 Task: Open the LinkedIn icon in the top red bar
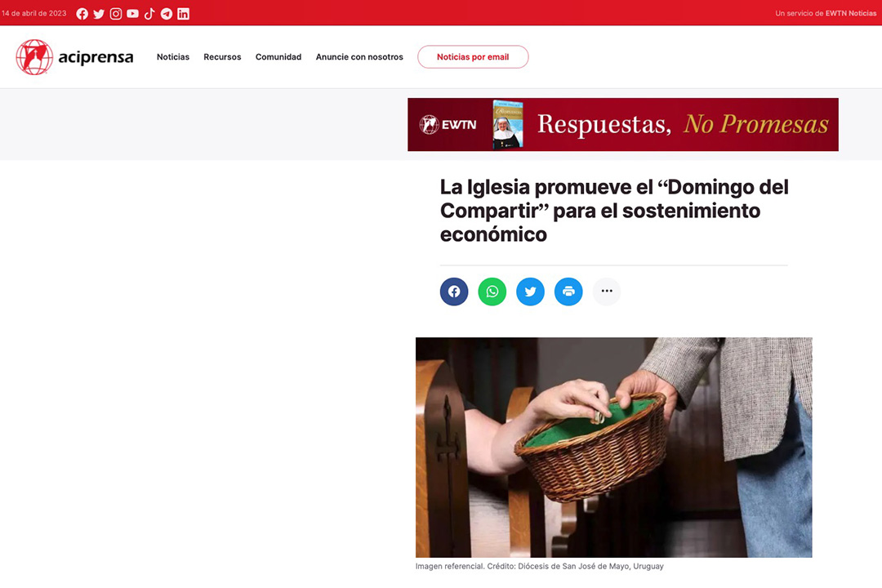(x=184, y=14)
